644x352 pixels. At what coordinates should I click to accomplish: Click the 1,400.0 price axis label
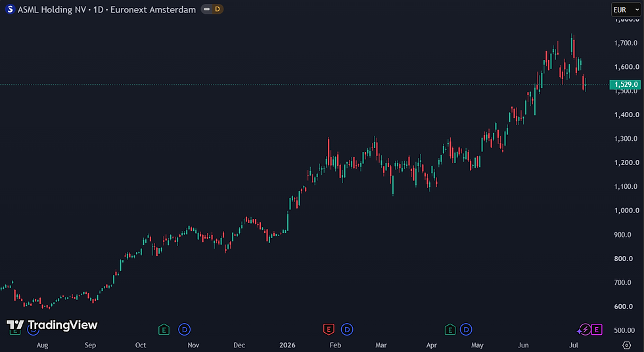click(626, 114)
